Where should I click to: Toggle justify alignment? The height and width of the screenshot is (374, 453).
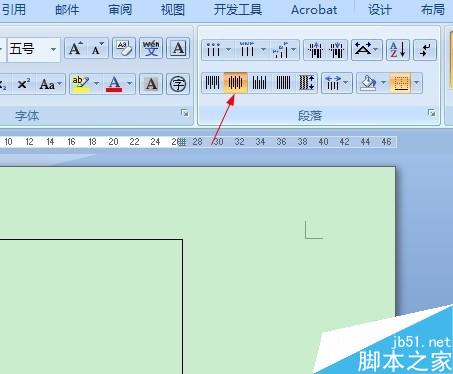pos(283,83)
